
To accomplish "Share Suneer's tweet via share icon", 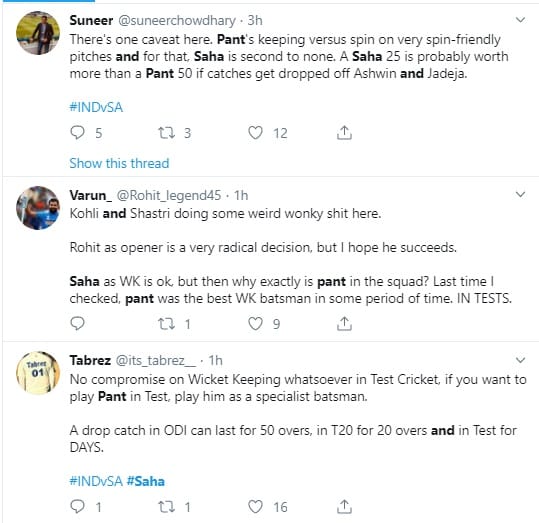I will pyautogui.click(x=344, y=132).
